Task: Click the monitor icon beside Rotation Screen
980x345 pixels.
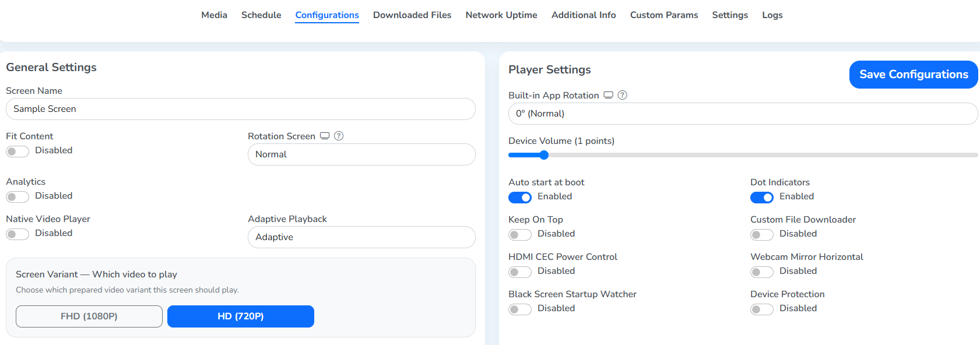Action: [x=325, y=136]
